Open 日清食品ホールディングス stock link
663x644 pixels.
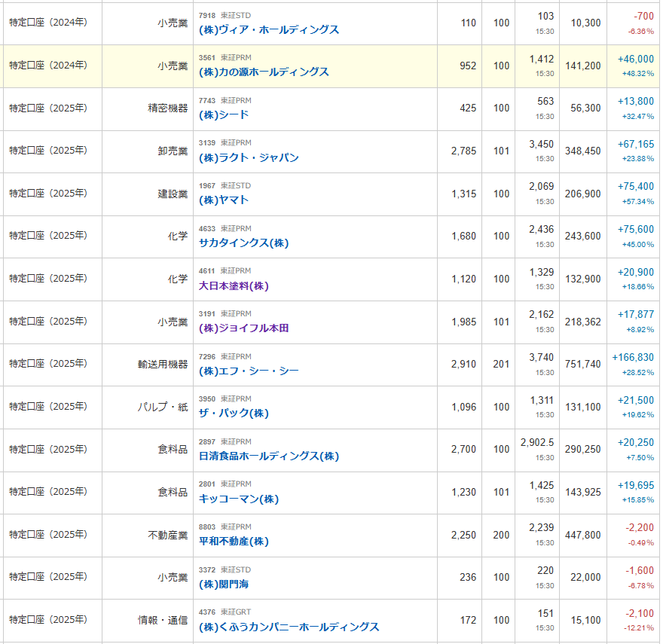[269, 456]
